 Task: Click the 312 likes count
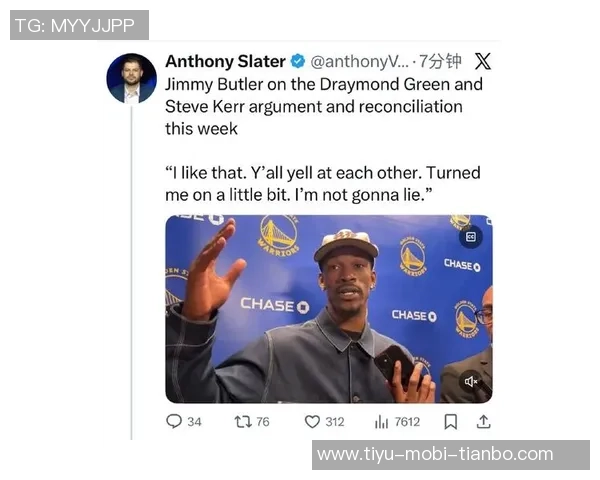click(x=335, y=422)
